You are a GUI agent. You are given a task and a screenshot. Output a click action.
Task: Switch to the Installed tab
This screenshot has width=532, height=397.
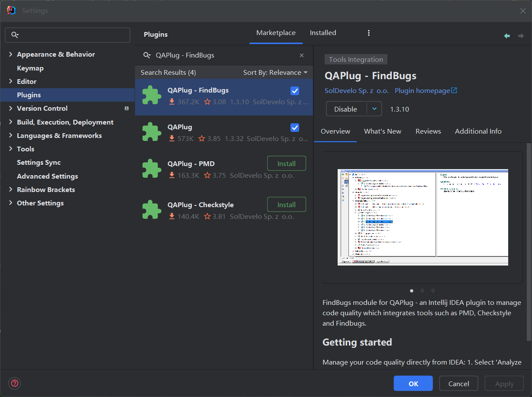323,33
